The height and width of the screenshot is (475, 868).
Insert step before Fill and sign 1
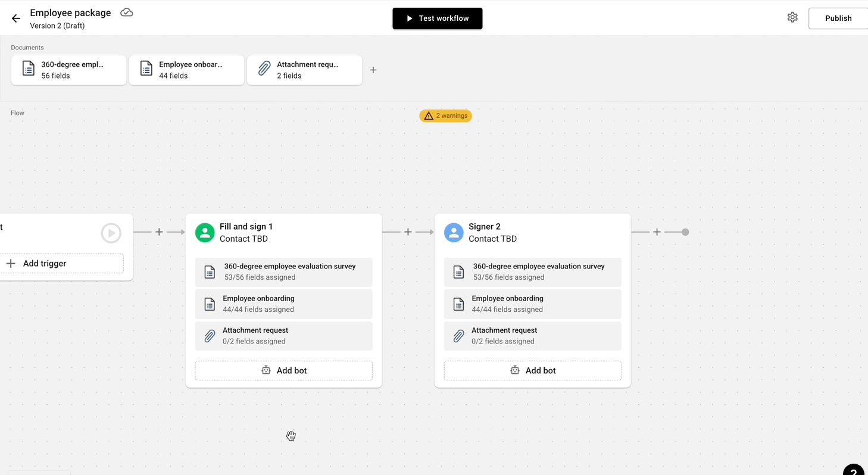pos(159,232)
